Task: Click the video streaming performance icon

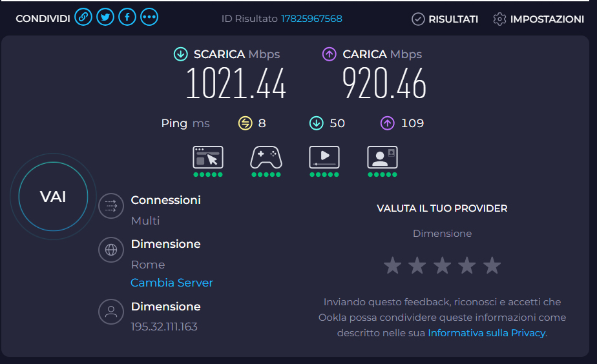Action: click(324, 157)
